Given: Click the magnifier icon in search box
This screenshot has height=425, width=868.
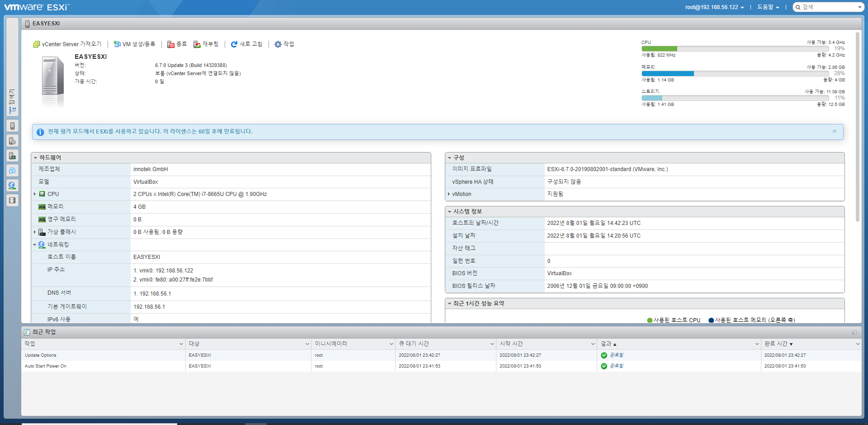Looking at the screenshot, I should coord(798,7).
